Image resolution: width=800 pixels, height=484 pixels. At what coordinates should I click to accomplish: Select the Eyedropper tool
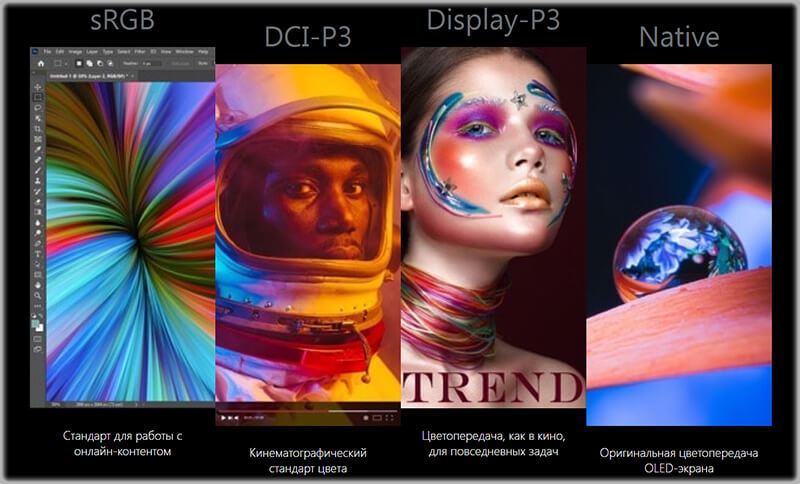[38, 150]
